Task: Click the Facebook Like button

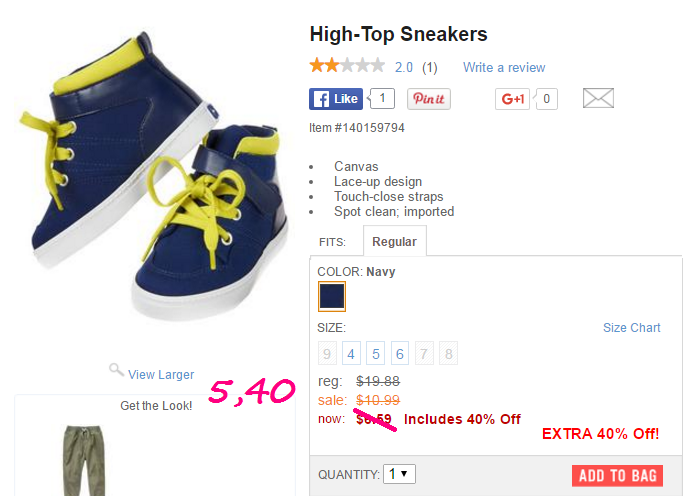Action: point(336,99)
